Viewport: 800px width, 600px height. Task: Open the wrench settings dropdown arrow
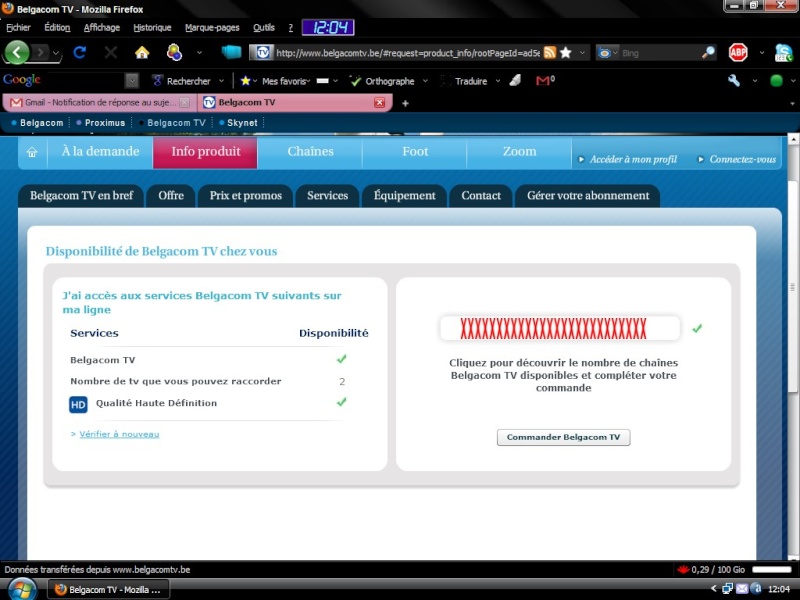coord(755,81)
